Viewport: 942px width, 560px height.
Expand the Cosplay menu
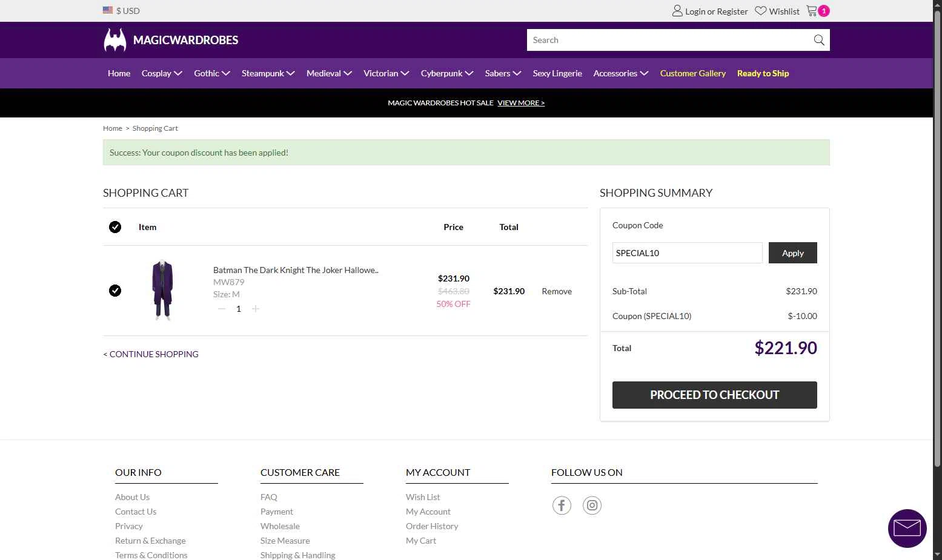point(162,73)
